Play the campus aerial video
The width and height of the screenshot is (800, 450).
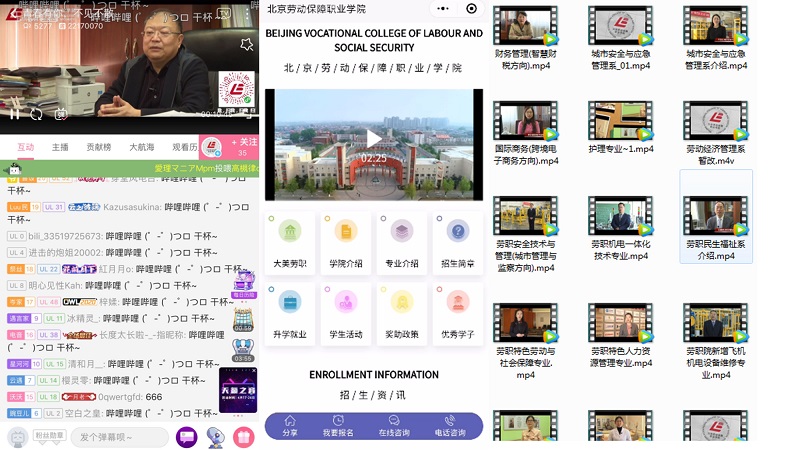click(x=373, y=139)
